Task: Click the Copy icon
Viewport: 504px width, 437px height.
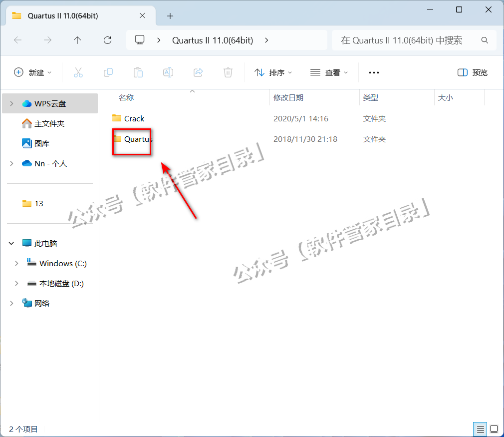Action: (x=108, y=72)
